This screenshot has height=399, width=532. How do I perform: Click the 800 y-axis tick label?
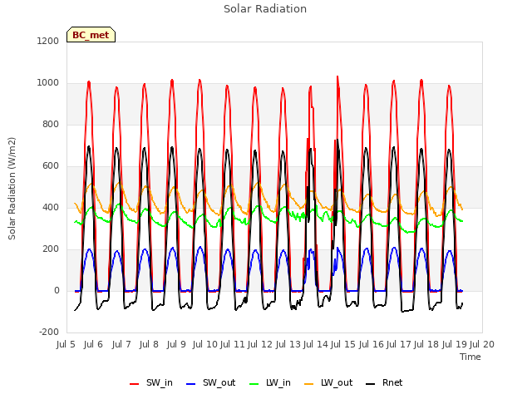click(51, 124)
